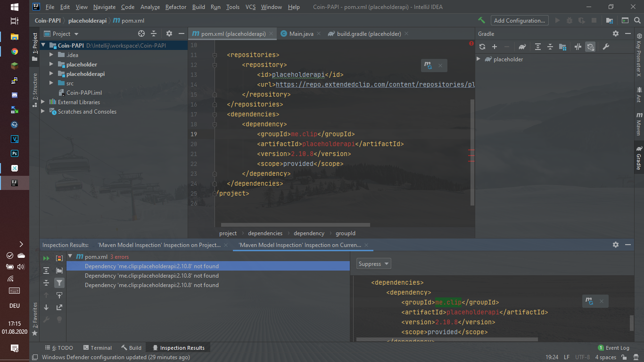The width and height of the screenshot is (644, 362).
Task: Expand the .idea folder
Action: (52, 55)
